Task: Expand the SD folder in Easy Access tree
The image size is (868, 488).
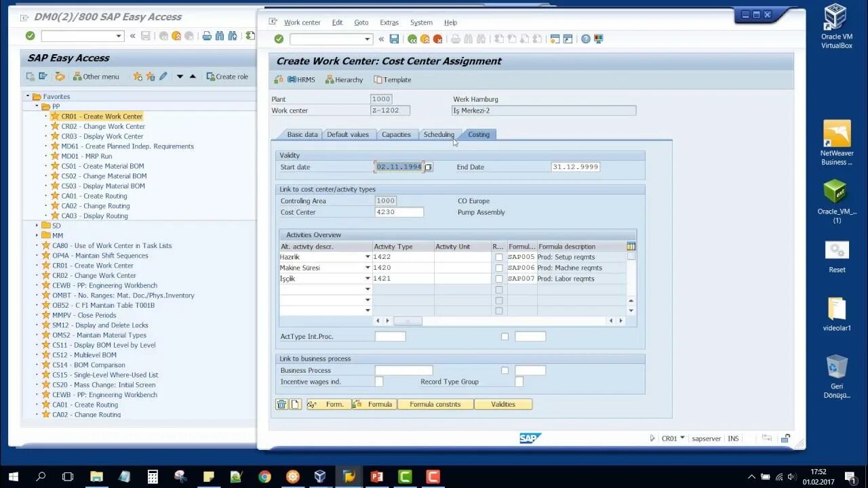Action: (37, 226)
